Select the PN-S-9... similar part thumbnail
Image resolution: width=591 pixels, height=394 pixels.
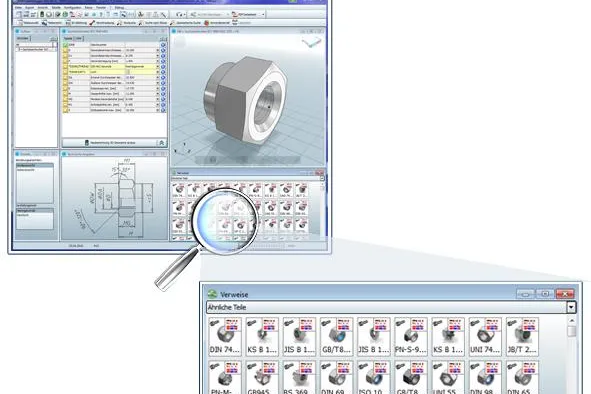[x=411, y=337]
